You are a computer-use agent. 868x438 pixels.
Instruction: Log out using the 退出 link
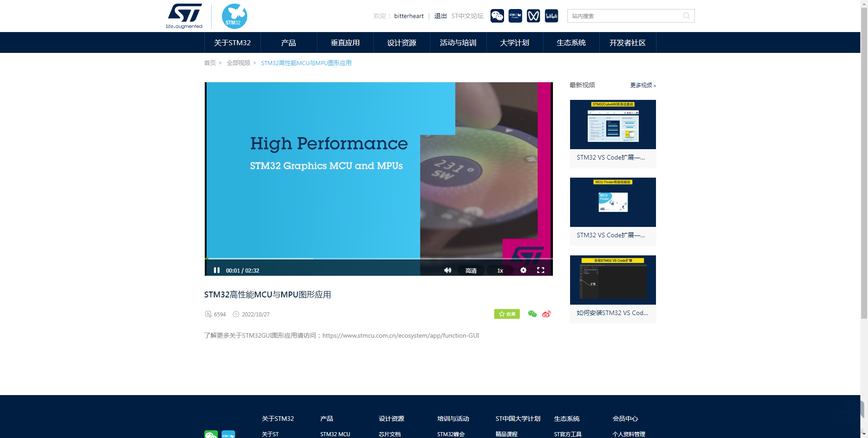(x=440, y=16)
